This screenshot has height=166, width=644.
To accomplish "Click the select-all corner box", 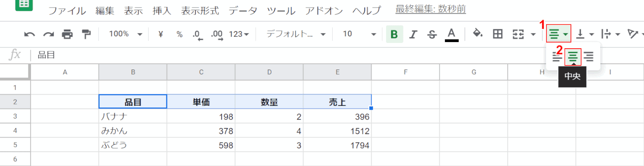I will [x=15, y=72].
